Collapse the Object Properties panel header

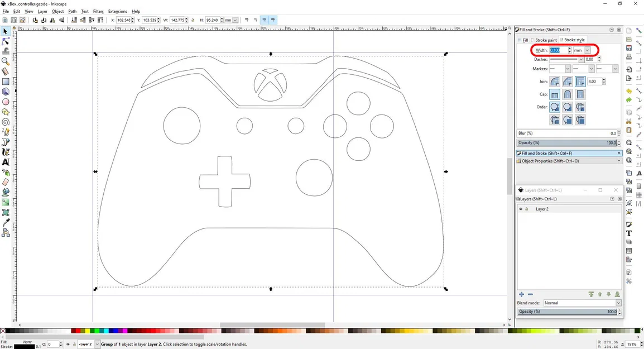click(x=569, y=161)
